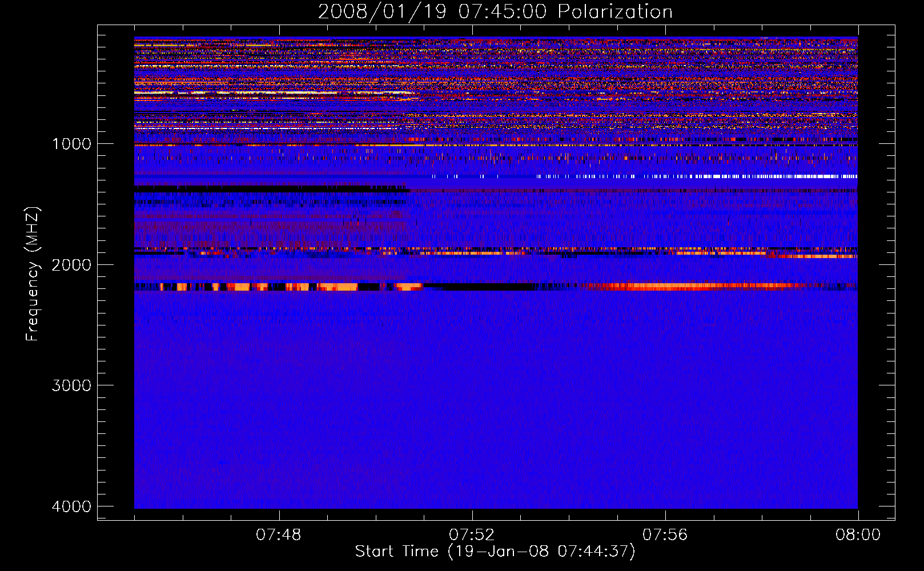Click the 07:56 time tick label
The height and width of the screenshot is (571, 924).
pos(665,535)
